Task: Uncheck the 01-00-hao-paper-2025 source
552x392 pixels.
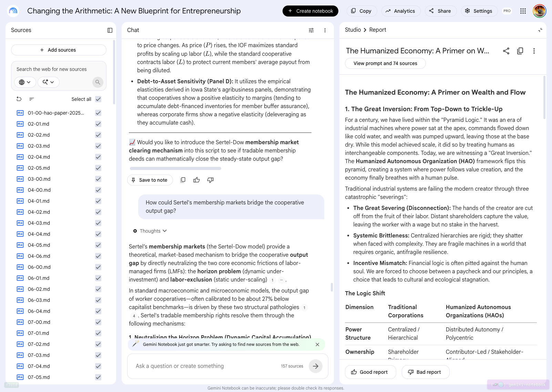Action: [x=98, y=113]
